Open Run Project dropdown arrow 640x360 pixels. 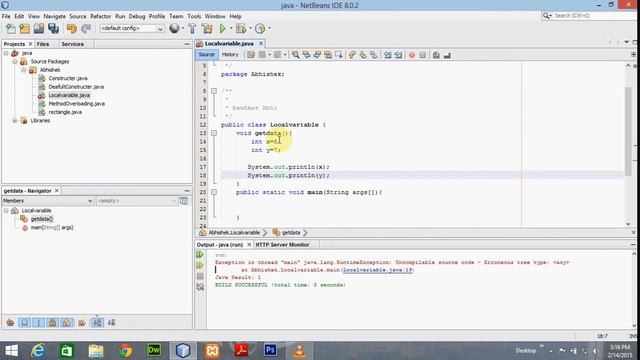(231, 29)
